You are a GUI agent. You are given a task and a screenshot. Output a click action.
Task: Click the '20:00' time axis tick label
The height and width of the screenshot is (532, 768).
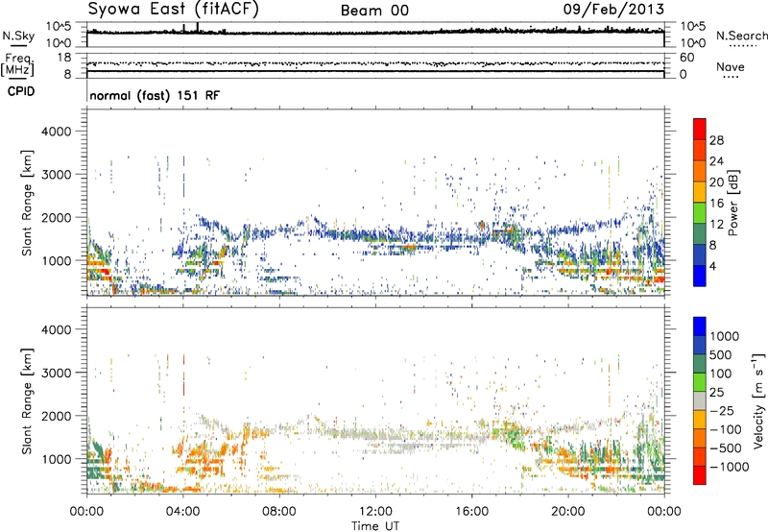point(567,512)
